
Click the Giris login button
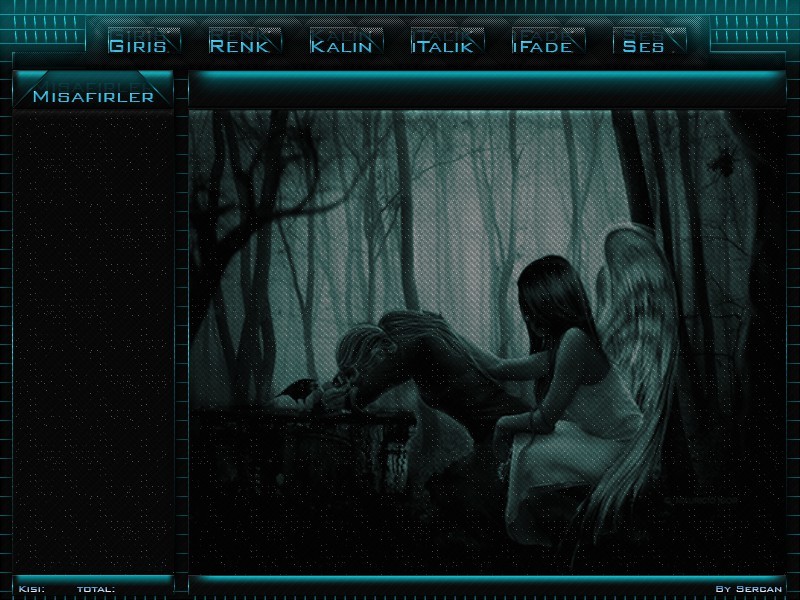point(144,41)
